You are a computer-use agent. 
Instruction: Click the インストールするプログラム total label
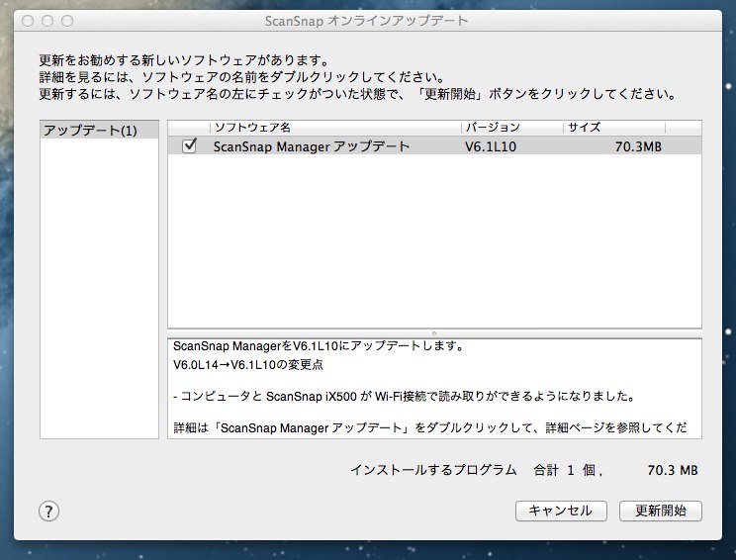point(433,470)
